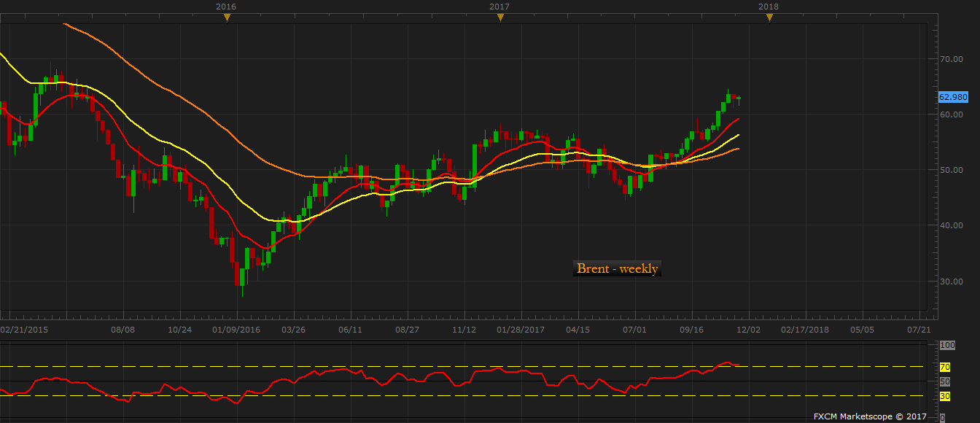Click the 2018 year marker triangle

(769, 18)
